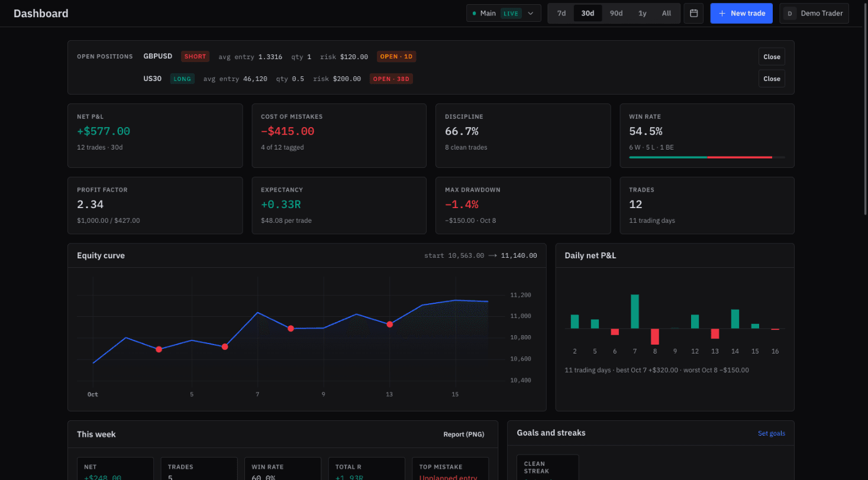This screenshot has width=868, height=480.
Task: Click the "Daily net P&L" panel title
Action: click(591, 255)
